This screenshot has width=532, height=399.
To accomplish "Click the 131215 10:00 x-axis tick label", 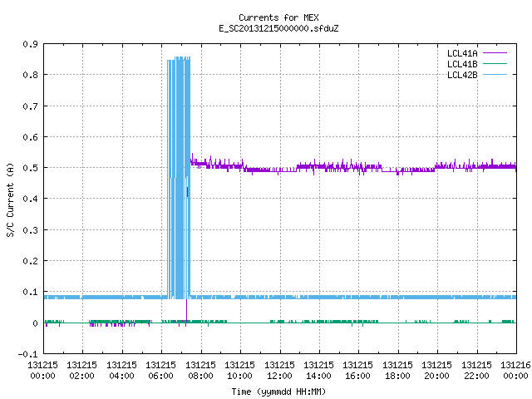I will tap(239, 370).
